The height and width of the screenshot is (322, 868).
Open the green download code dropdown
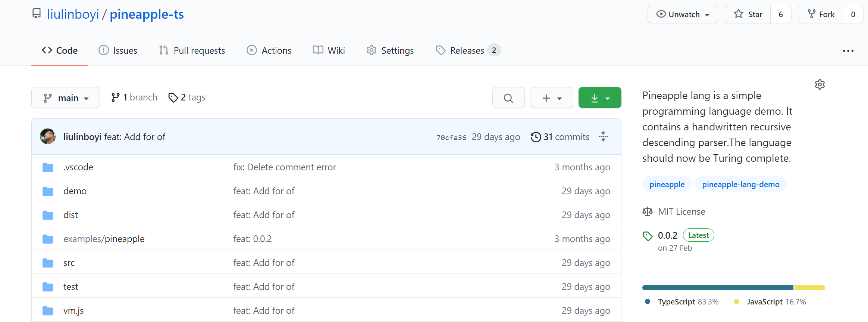600,97
